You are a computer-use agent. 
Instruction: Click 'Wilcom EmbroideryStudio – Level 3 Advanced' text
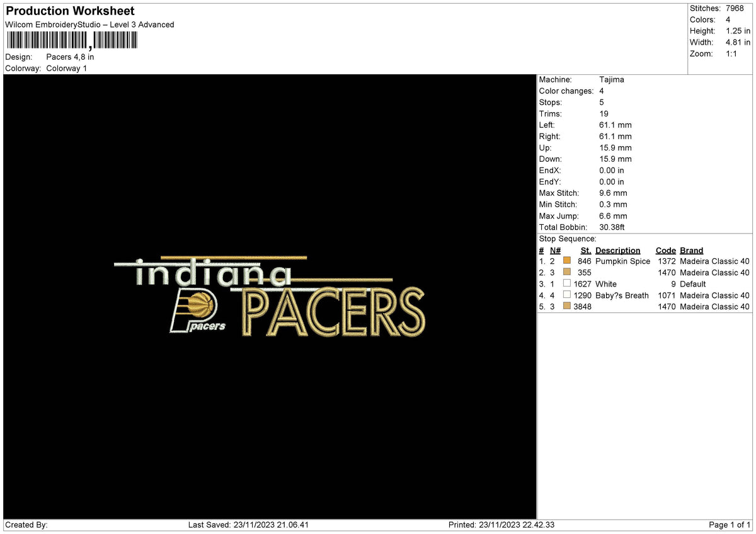pyautogui.click(x=89, y=25)
